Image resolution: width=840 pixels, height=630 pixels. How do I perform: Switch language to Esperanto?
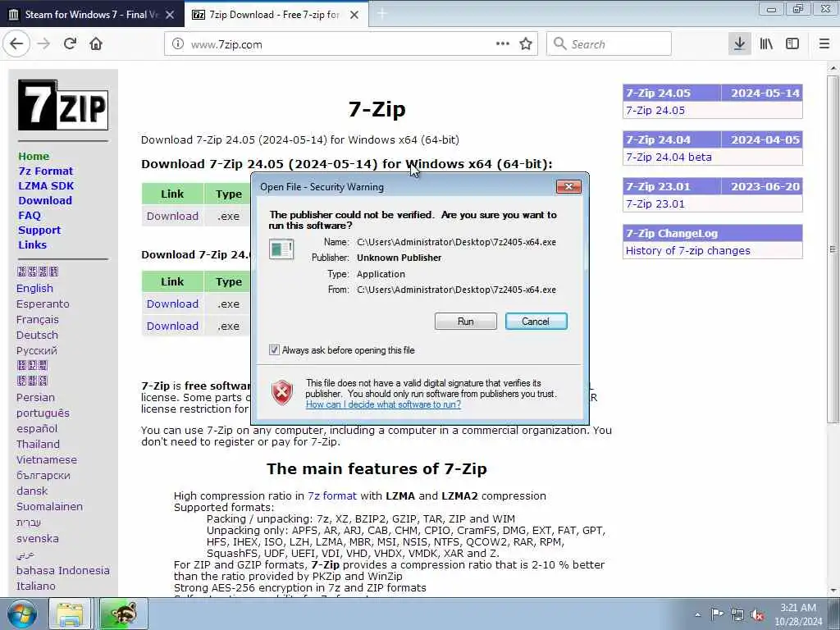point(43,304)
